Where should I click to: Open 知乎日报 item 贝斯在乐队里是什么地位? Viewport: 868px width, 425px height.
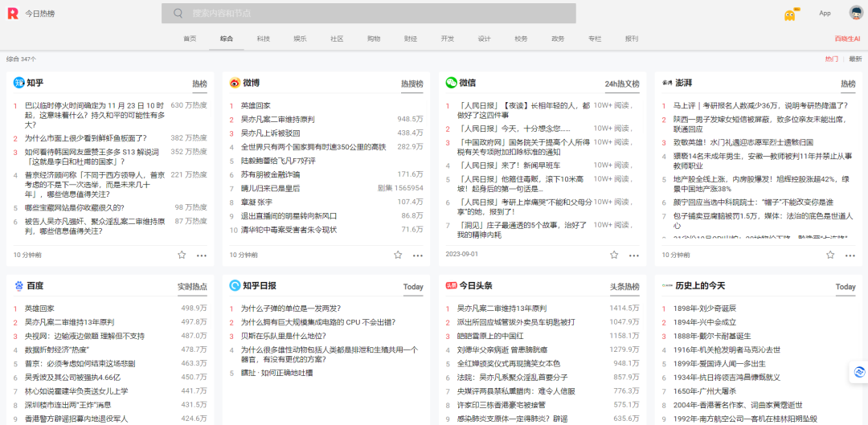(x=284, y=336)
